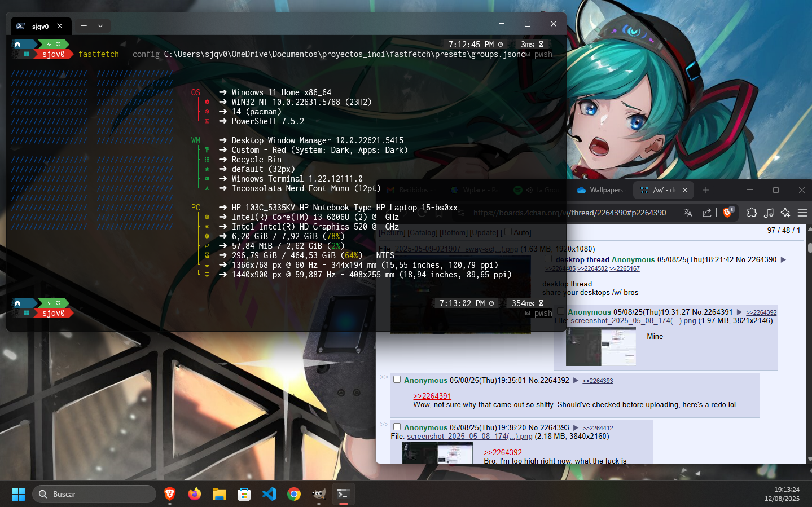
Task: Open the Leo AI sparkle icon
Action: click(x=785, y=213)
